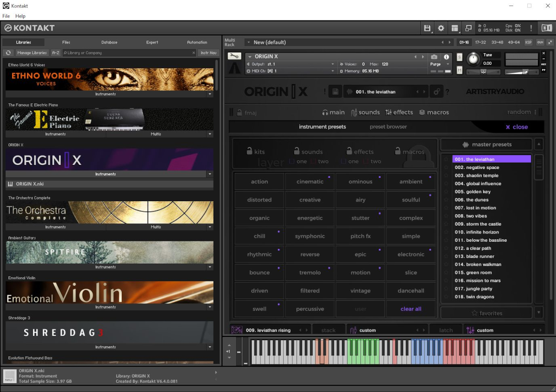The width and height of the screenshot is (556, 392).
Task: Toggle the stack button
Action: pyautogui.click(x=329, y=330)
